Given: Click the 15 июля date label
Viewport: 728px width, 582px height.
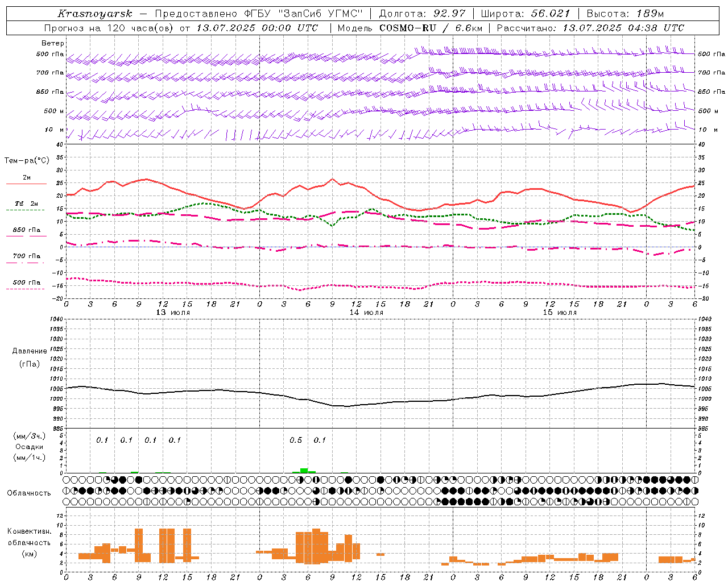Looking at the screenshot, I should point(560,313).
